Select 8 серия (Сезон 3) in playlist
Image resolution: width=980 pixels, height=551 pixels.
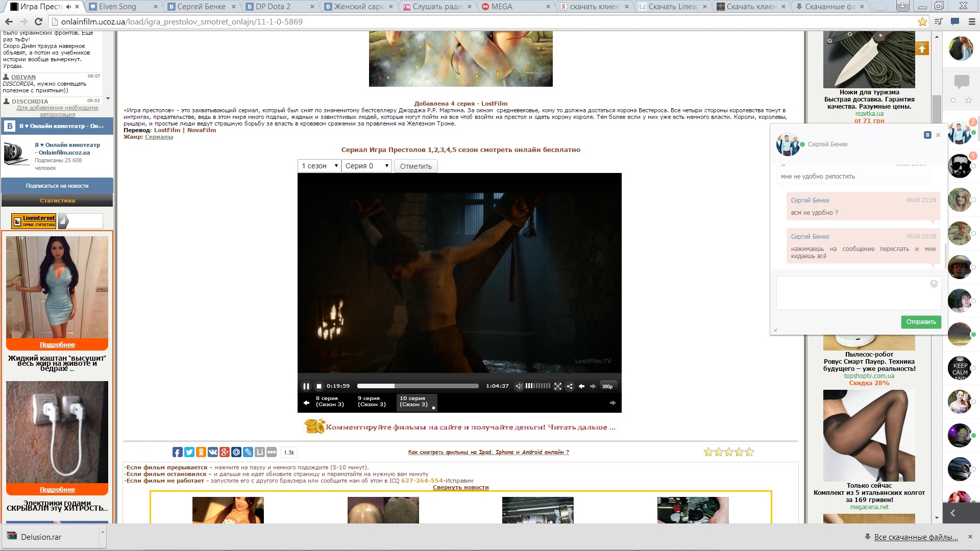(x=330, y=402)
